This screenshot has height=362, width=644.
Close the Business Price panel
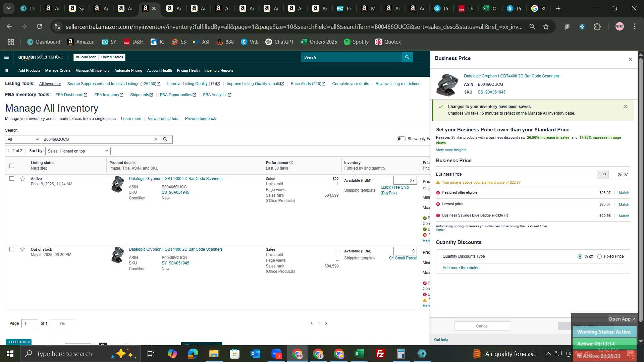pyautogui.click(x=630, y=59)
